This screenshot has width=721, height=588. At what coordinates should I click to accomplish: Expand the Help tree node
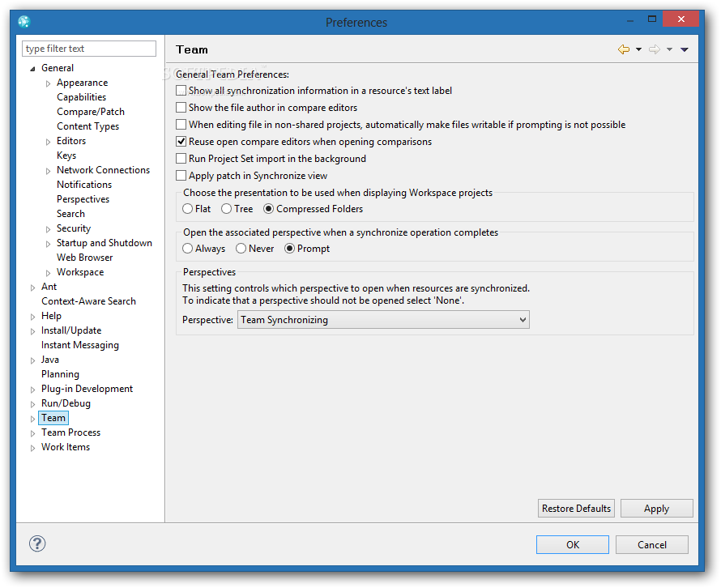tap(32, 317)
